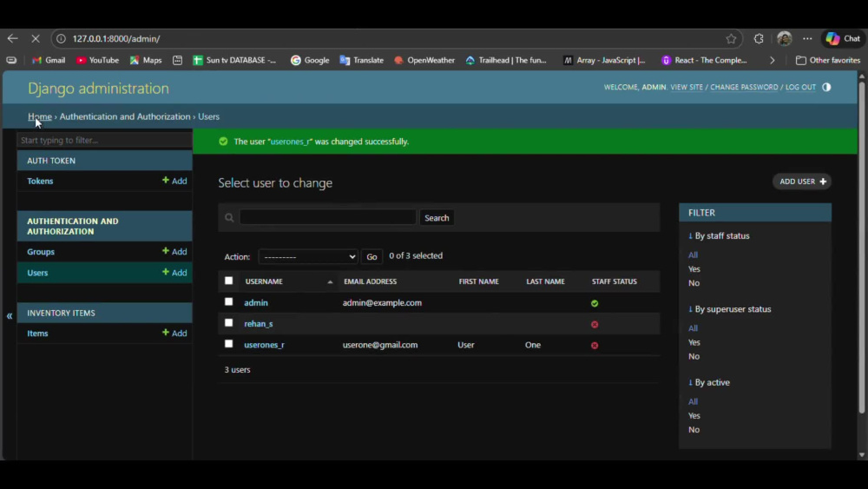The height and width of the screenshot is (489, 868).
Task: Open the Google bookmark
Action: [310, 60]
